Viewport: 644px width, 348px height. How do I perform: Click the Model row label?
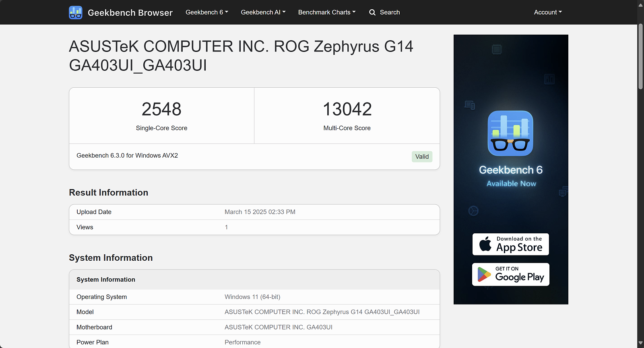click(85, 312)
